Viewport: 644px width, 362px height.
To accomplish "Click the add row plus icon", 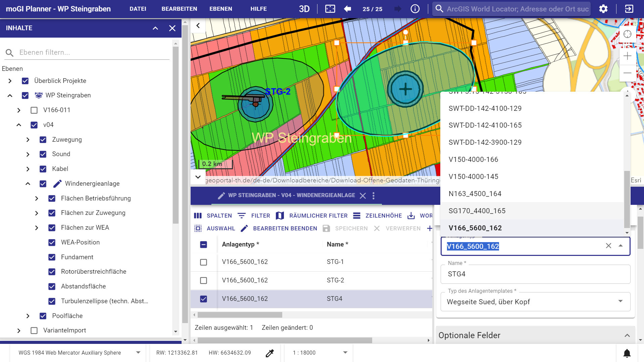I will pyautogui.click(x=429, y=228).
